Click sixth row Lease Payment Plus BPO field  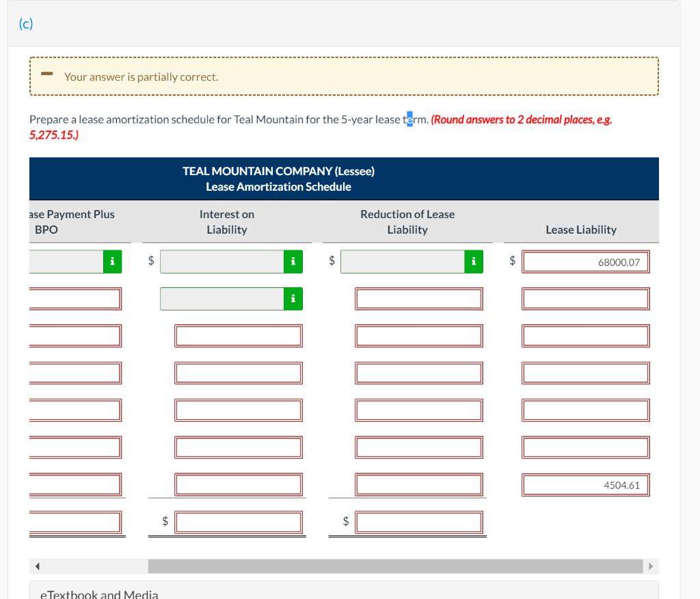click(75, 448)
